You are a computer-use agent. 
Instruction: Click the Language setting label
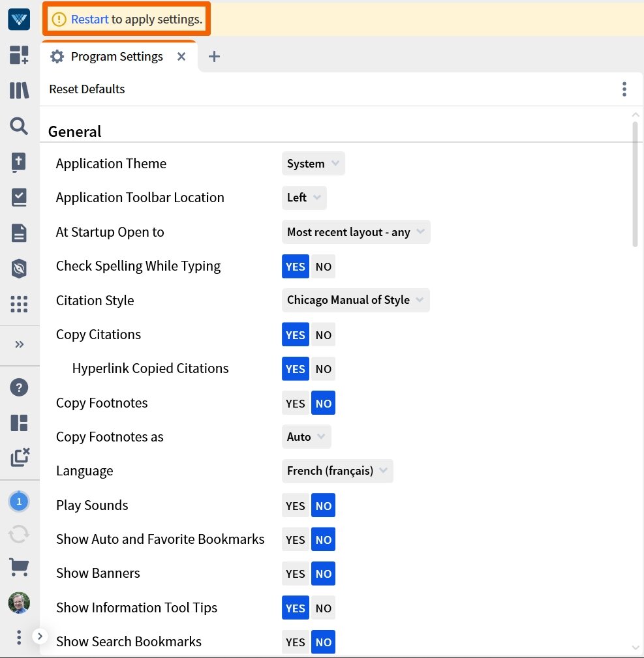point(84,471)
